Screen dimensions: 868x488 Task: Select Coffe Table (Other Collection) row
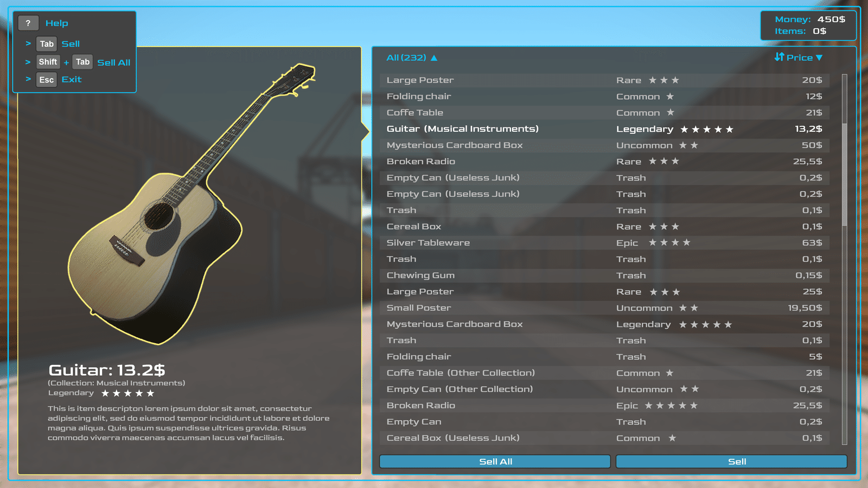(604, 373)
